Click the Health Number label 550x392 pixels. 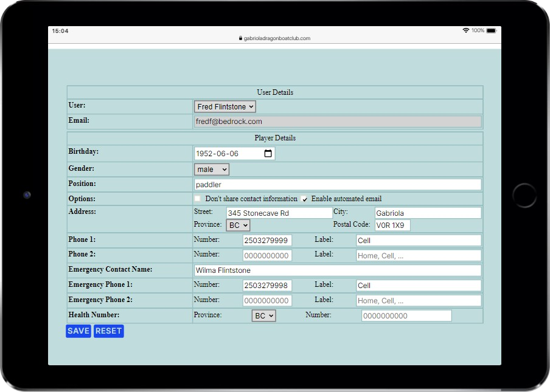94,315
